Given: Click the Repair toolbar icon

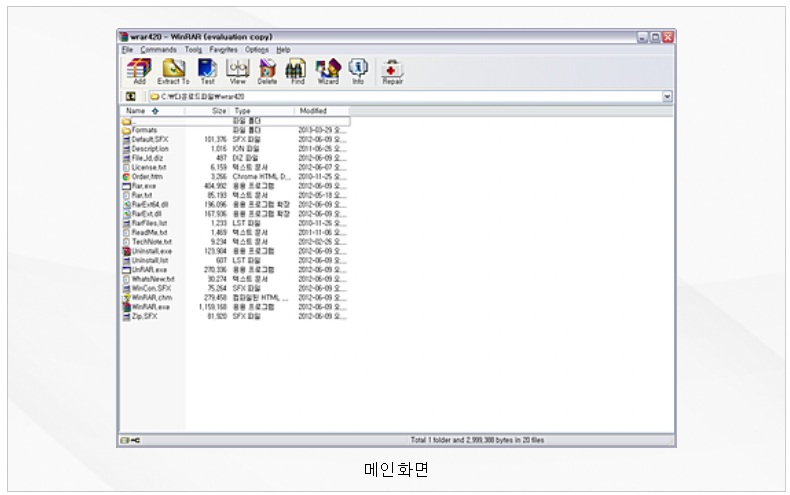Looking at the screenshot, I should click(392, 69).
